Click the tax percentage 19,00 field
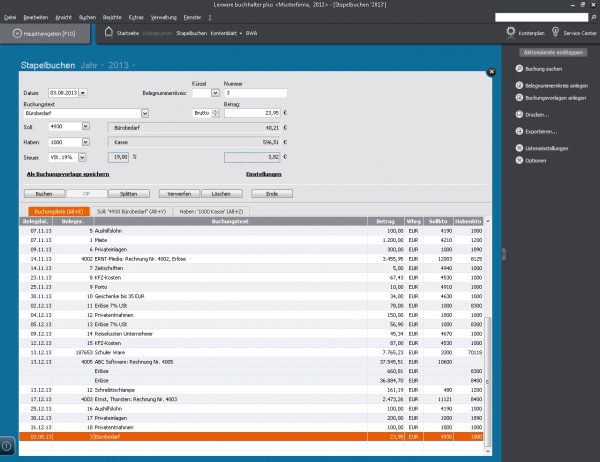 (118, 157)
